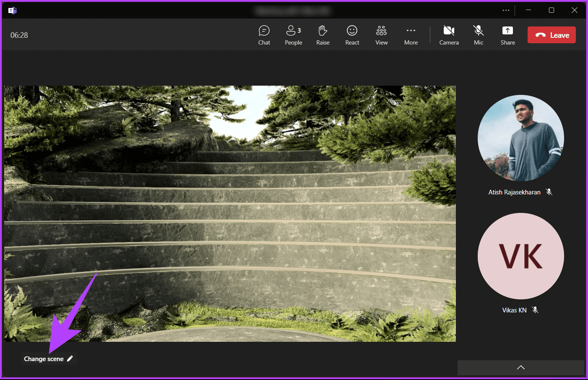Screen dimensions: 588x380
Task: Click the Change scene button
Action: pyautogui.click(x=48, y=359)
